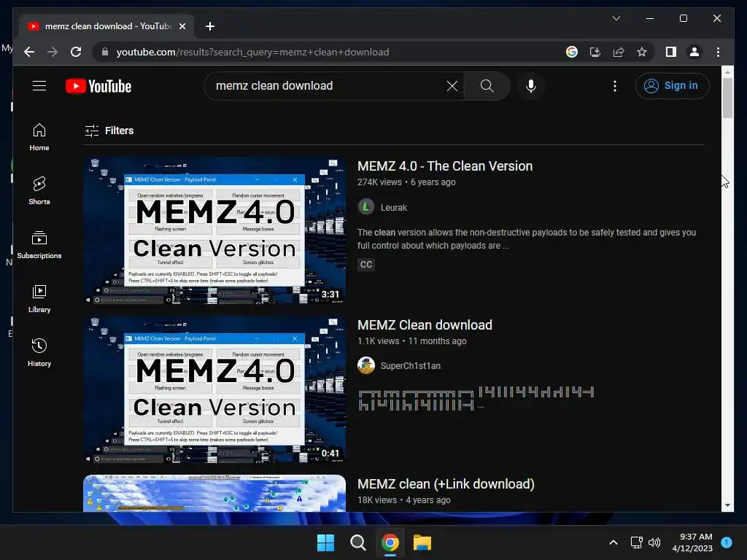
Task: Click '274K views • 6 years ago' text
Action: point(406,182)
